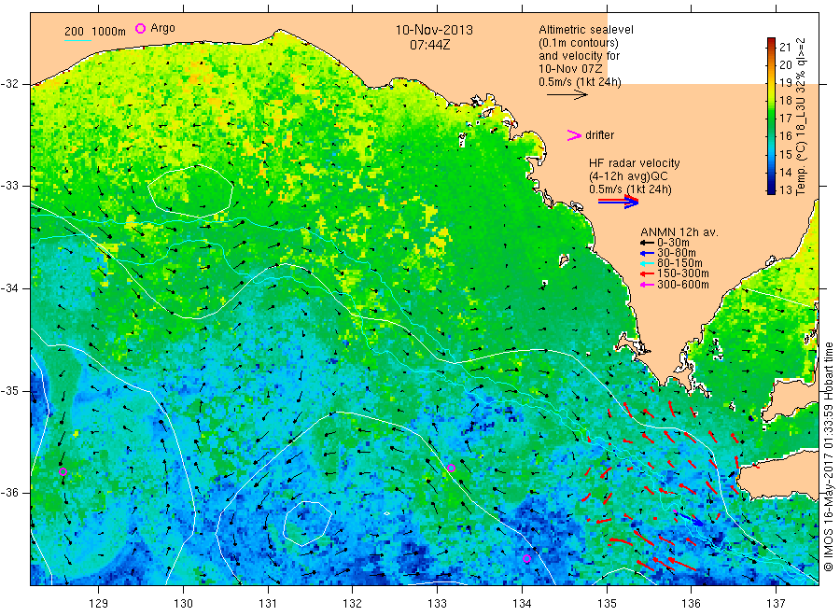The width and height of the screenshot is (840, 616).
Task: Click the "ANMN 12h av." heading
Action: (x=679, y=232)
